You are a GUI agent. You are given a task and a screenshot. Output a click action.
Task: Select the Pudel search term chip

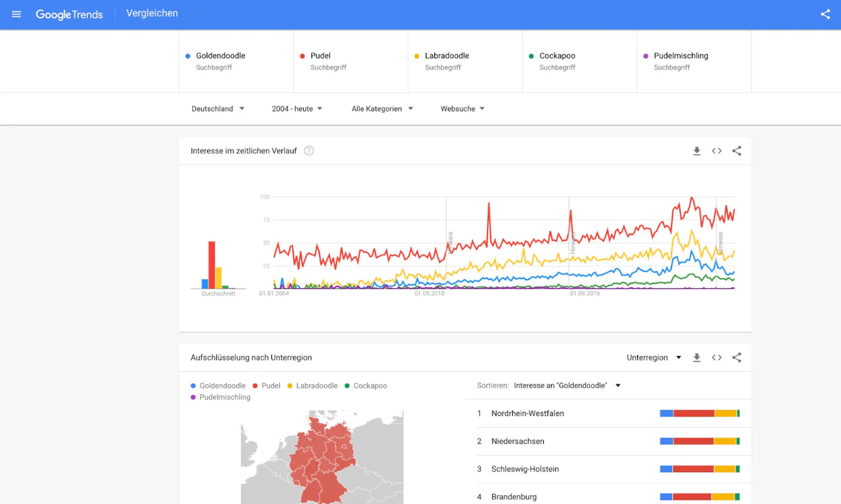350,61
